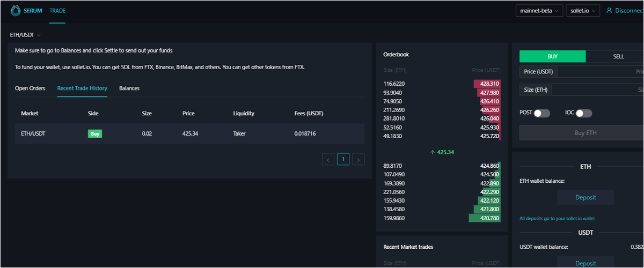This screenshot has width=644, height=268.
Task: Open the mainnet-beta network dropdown
Action: (539, 11)
